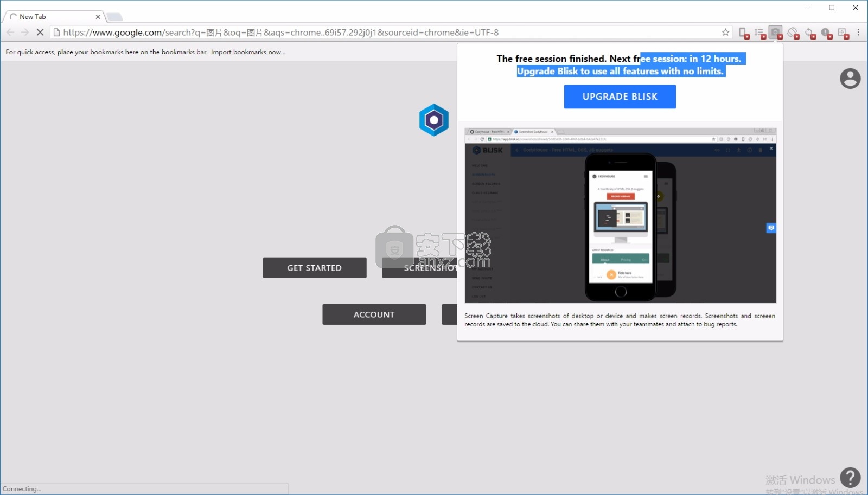Viewport: 868px width, 495px height.
Task: Go back to the previous page
Action: pyautogui.click(x=10, y=33)
